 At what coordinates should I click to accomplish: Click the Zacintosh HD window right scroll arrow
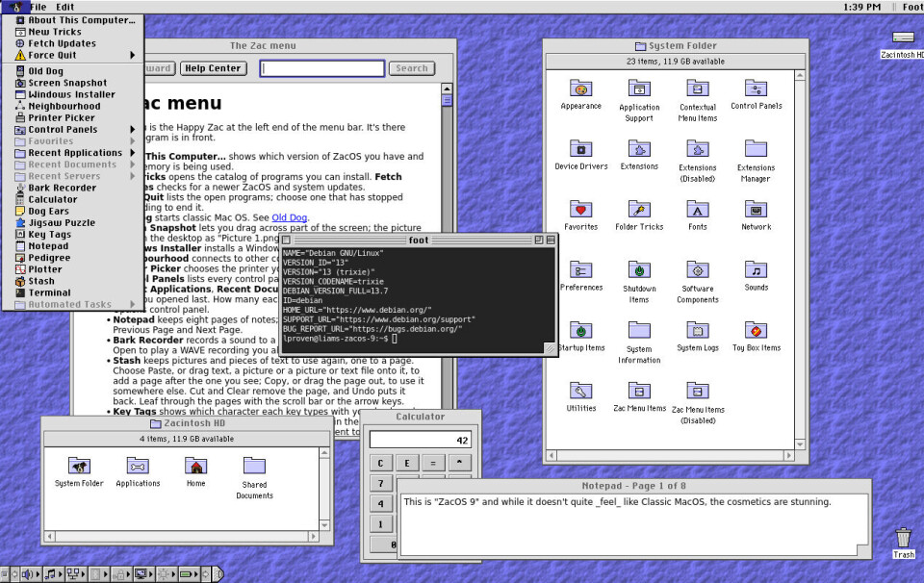tap(314, 537)
